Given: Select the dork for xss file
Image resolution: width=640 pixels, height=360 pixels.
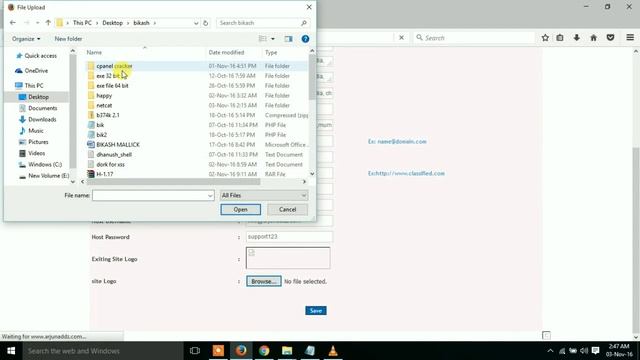Looking at the screenshot, I should [x=110, y=164].
